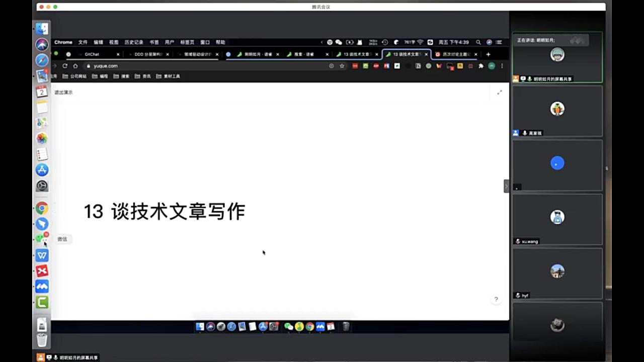This screenshot has height=362, width=644.
Task: Launch Siri from the left dock
Action: (x=42, y=44)
